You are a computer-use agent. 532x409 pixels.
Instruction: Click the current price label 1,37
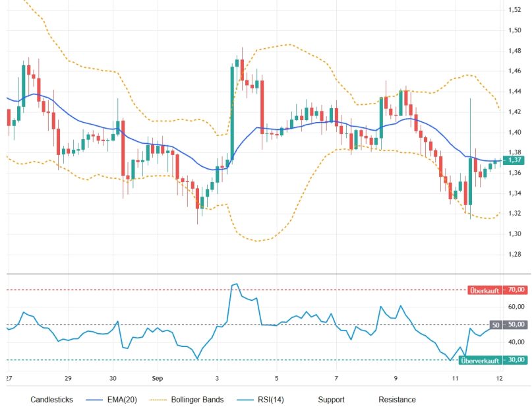(x=515, y=160)
